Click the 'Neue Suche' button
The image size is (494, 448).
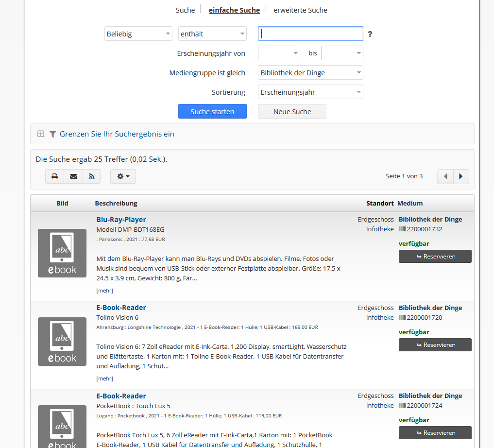tap(292, 111)
